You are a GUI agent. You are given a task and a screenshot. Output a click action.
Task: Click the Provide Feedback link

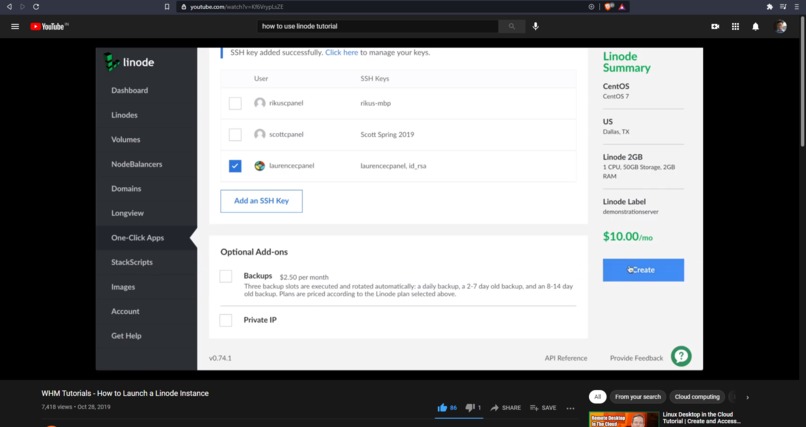point(636,358)
